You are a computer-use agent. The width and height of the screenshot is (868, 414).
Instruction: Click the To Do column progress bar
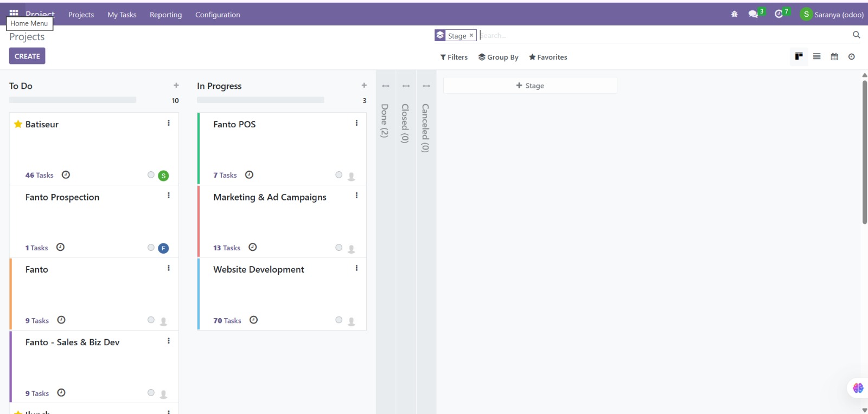pyautogui.click(x=73, y=100)
